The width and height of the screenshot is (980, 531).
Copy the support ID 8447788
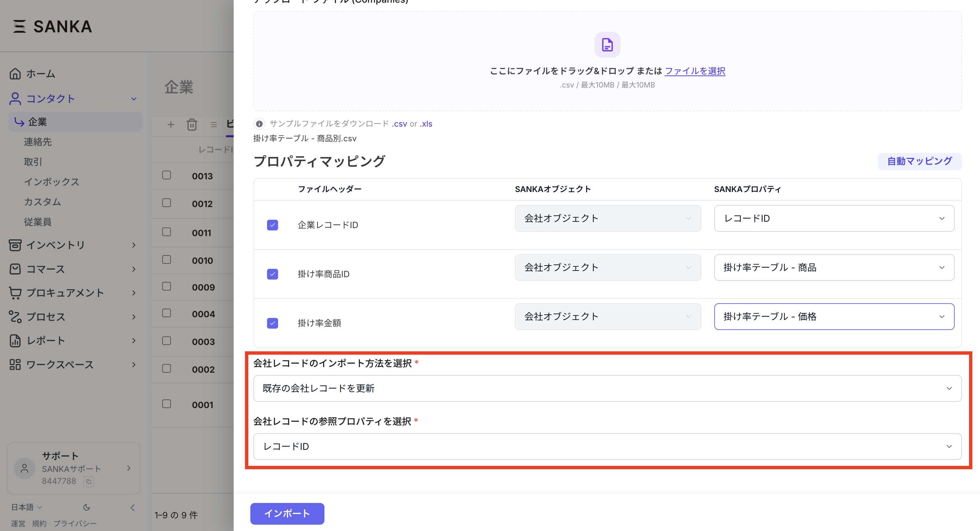pyautogui.click(x=89, y=482)
